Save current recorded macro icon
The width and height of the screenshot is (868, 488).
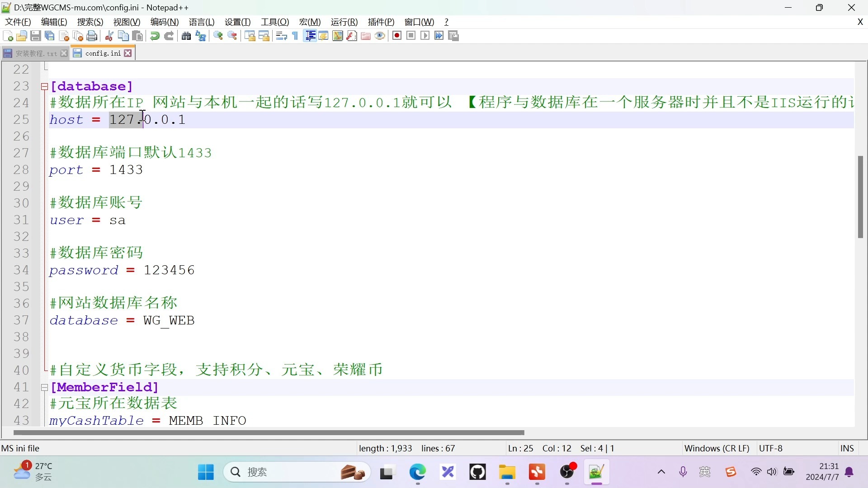click(453, 36)
